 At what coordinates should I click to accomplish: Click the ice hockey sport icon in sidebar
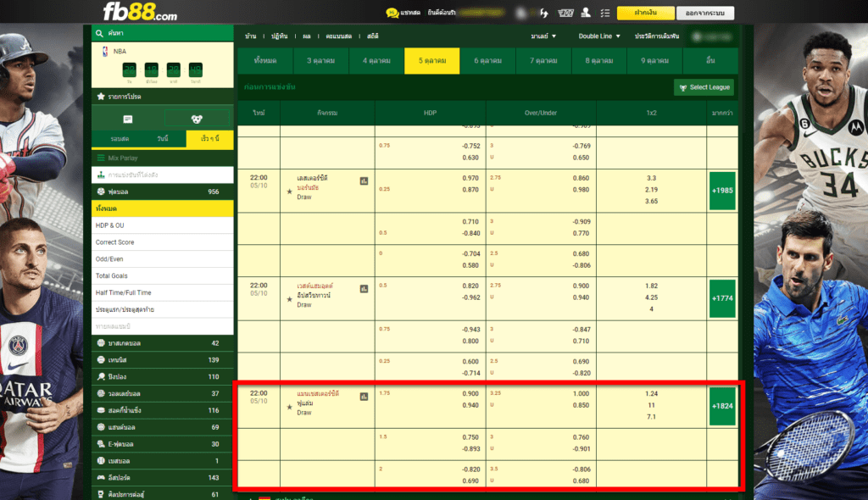click(x=101, y=410)
